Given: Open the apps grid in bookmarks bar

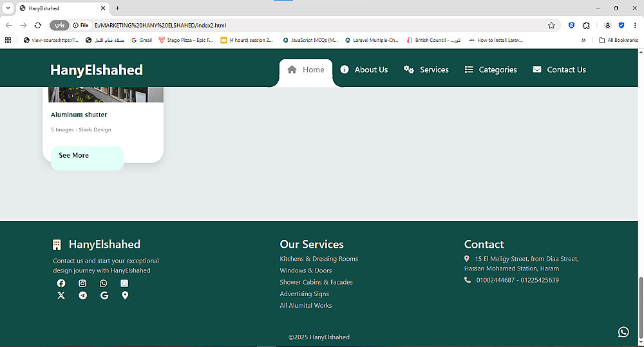Looking at the screenshot, I should [8, 41].
